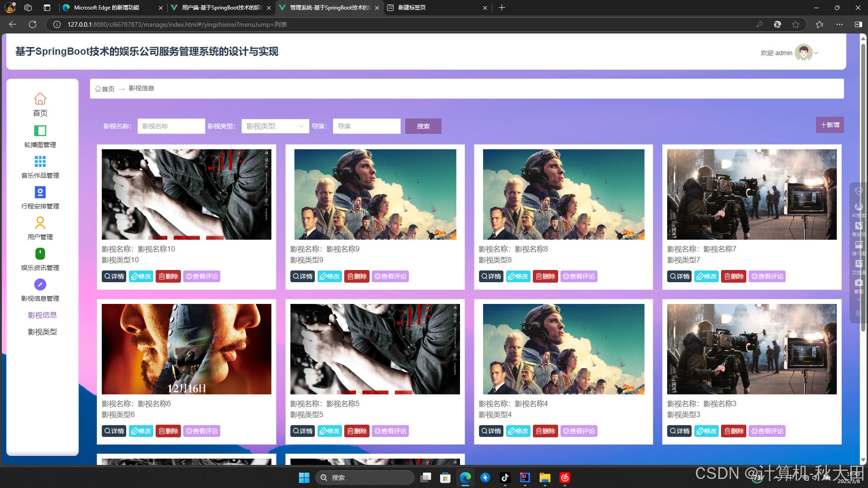
Task: Open Microsoft Store from taskbar
Action: [x=445, y=478]
